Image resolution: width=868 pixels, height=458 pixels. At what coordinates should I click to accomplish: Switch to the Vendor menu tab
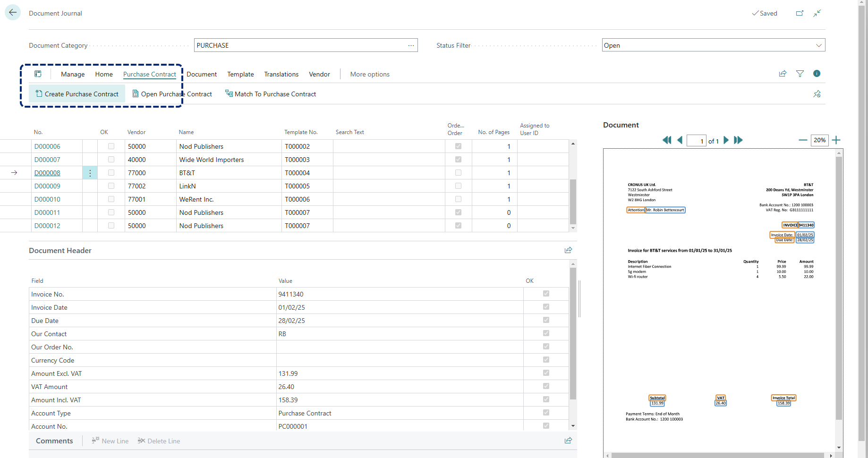319,74
